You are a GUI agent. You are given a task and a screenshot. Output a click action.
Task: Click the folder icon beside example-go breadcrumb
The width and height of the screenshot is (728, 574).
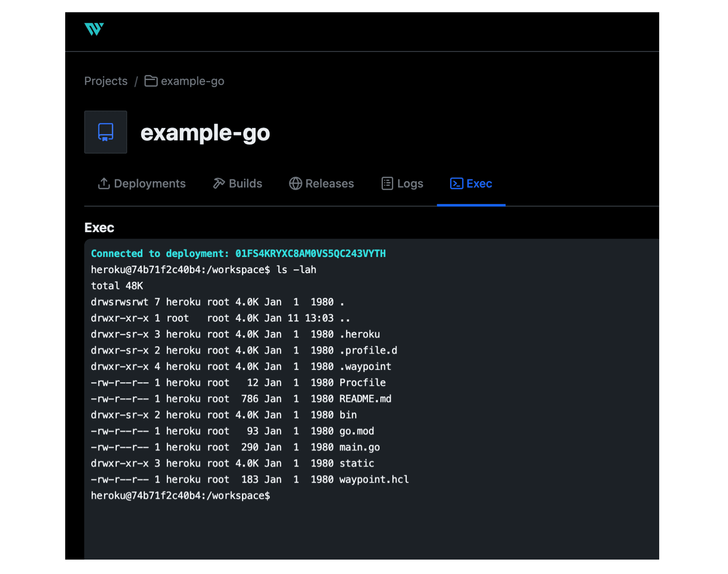(x=150, y=81)
